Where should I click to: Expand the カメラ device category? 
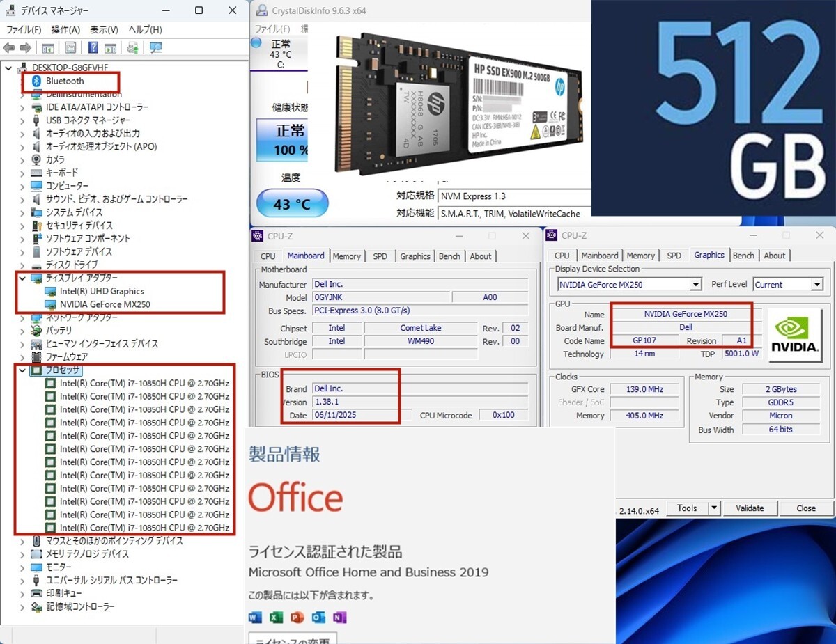[23, 160]
